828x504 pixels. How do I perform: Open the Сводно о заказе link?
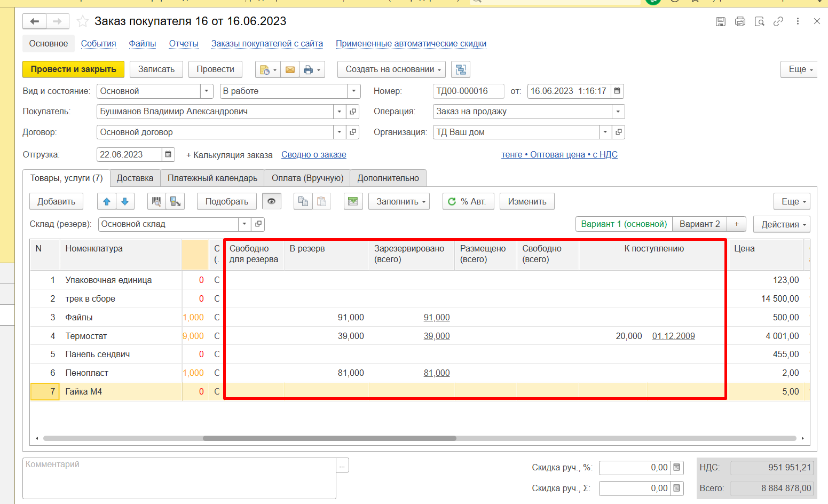(x=313, y=155)
